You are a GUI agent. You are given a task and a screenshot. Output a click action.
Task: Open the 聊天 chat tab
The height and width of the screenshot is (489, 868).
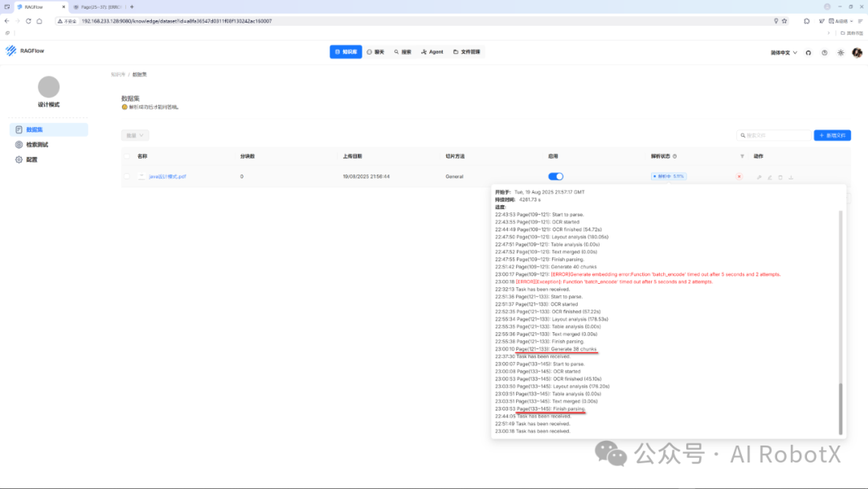[x=375, y=52]
